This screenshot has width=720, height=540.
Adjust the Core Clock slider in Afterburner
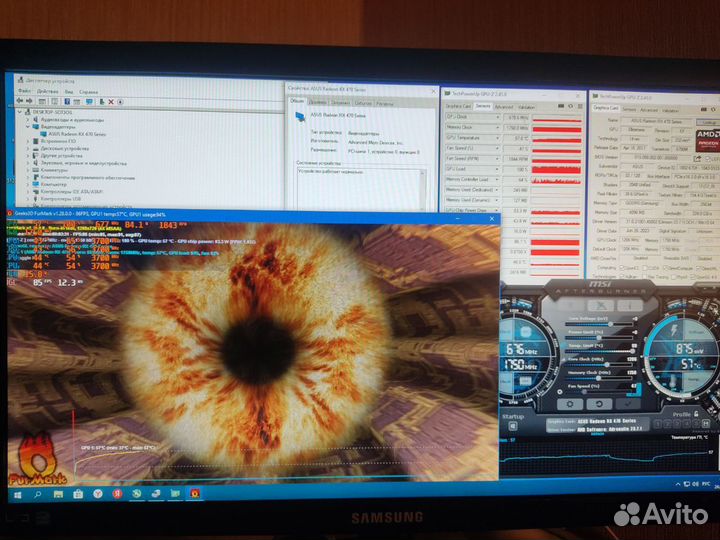599,365
